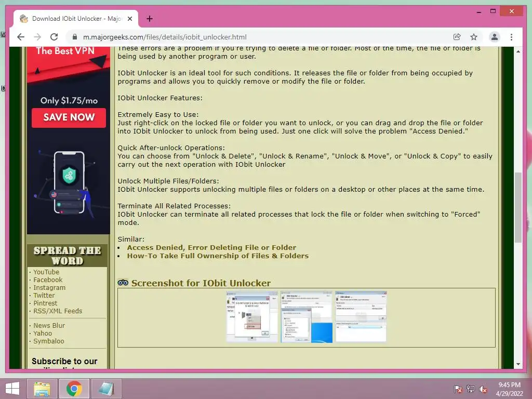The height and width of the screenshot is (399, 532).
Task: Reload the MajorGeeks page
Action: point(54,37)
